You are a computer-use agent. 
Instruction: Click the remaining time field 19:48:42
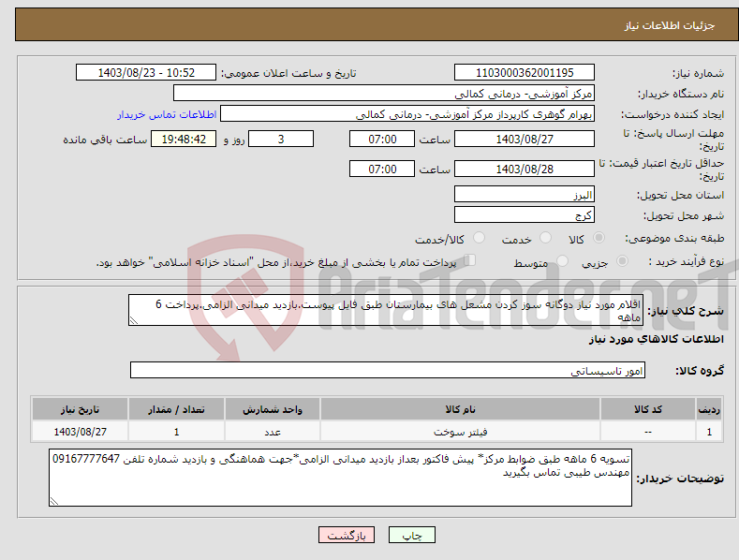coord(184,139)
